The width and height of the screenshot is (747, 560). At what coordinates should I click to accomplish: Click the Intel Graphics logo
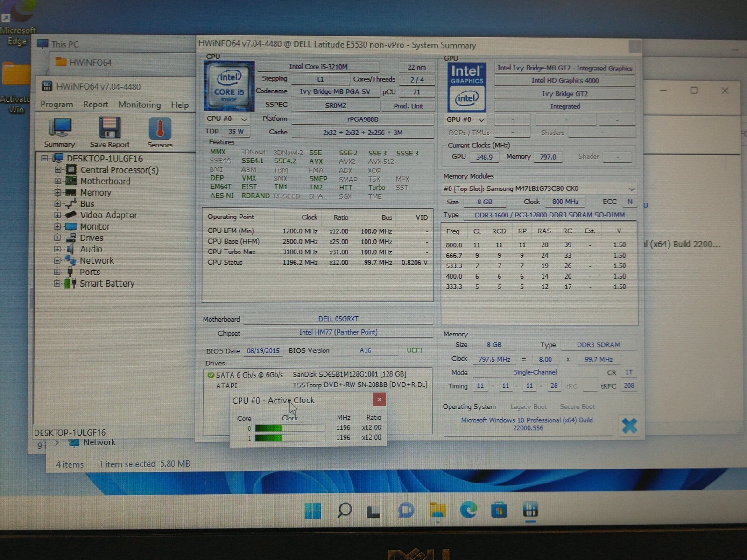[x=466, y=88]
